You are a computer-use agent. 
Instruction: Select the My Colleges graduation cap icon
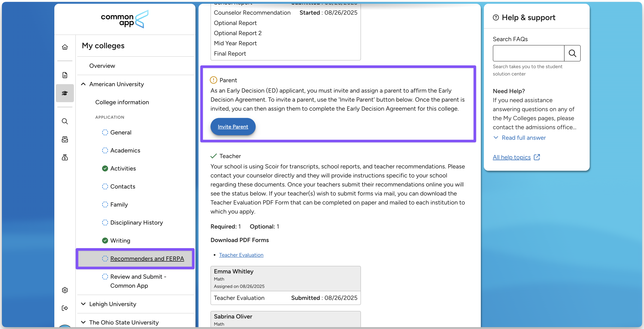65,93
